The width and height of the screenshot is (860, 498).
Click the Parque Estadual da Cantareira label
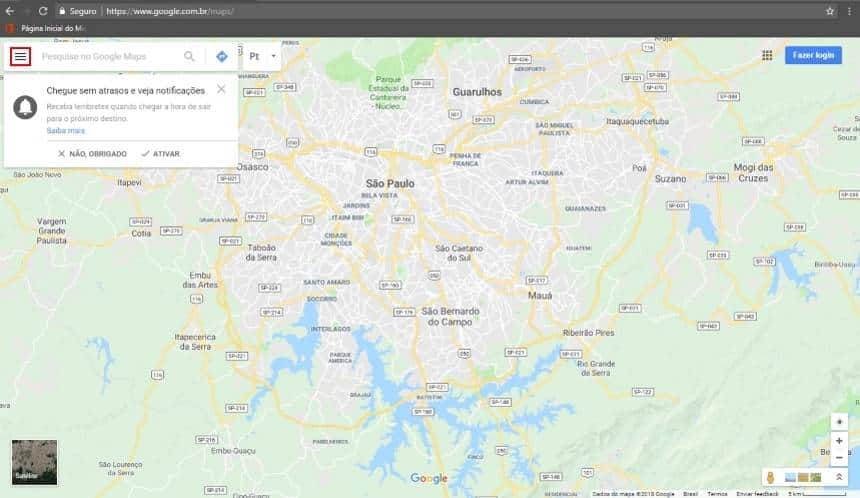click(388, 93)
